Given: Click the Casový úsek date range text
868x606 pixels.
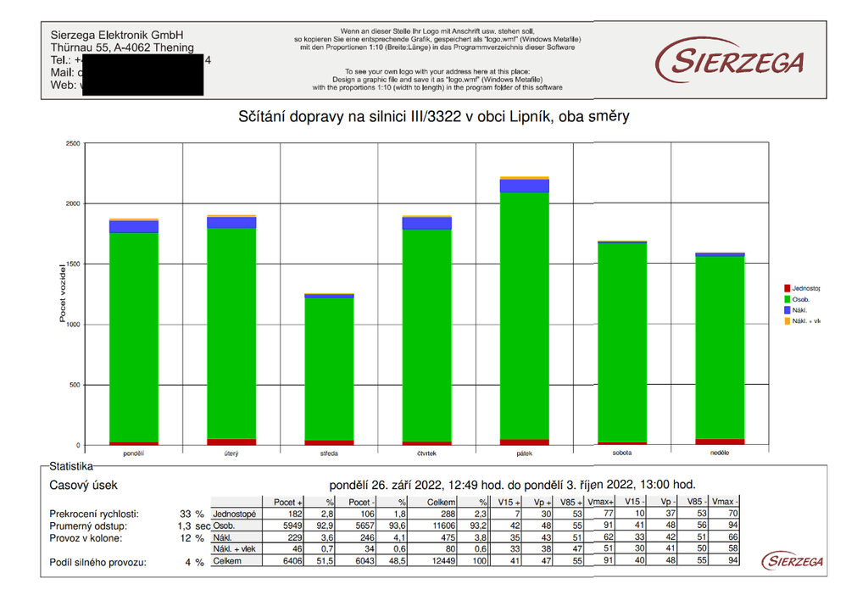Looking at the screenshot, I should pyautogui.click(x=512, y=485).
